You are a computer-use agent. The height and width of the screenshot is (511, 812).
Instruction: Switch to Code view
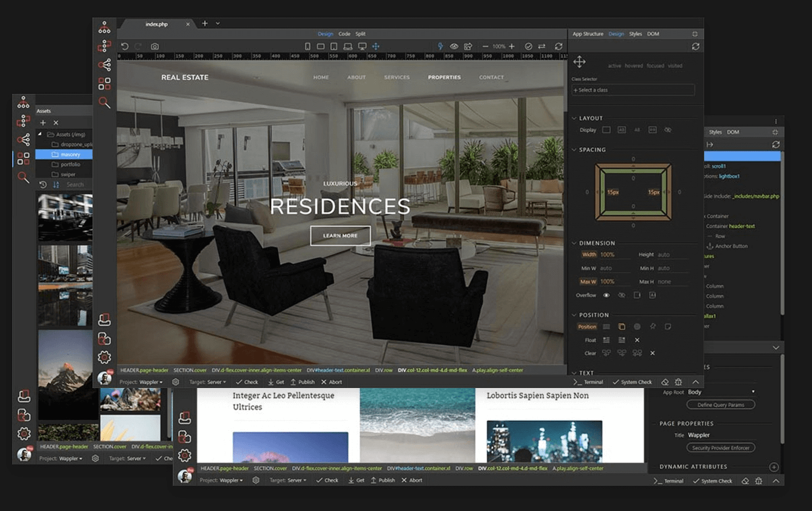point(344,34)
